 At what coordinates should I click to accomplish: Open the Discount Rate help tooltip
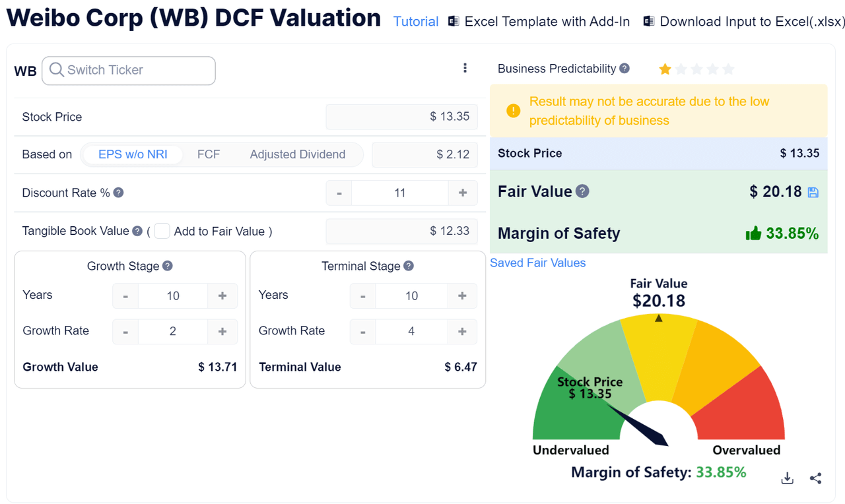tap(118, 193)
